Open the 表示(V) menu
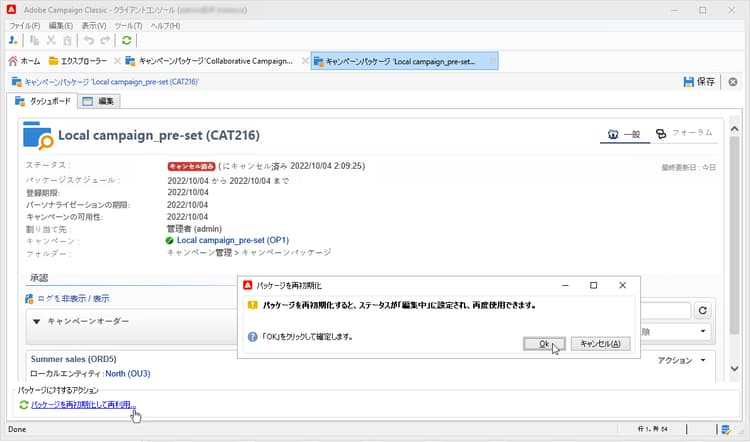 (94, 26)
